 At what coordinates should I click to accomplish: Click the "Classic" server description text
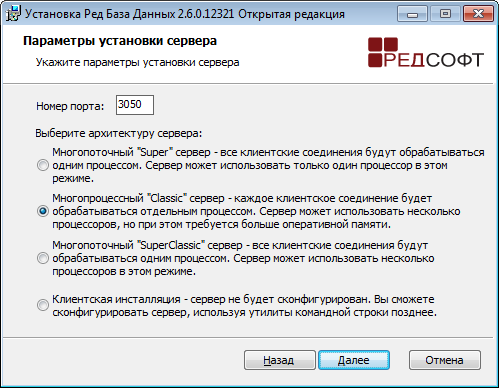pyautogui.click(x=256, y=211)
